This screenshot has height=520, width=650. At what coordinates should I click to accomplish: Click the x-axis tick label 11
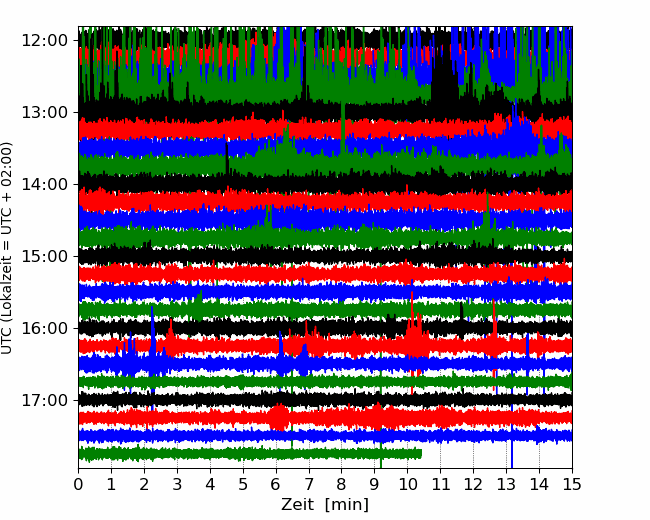pyautogui.click(x=441, y=484)
